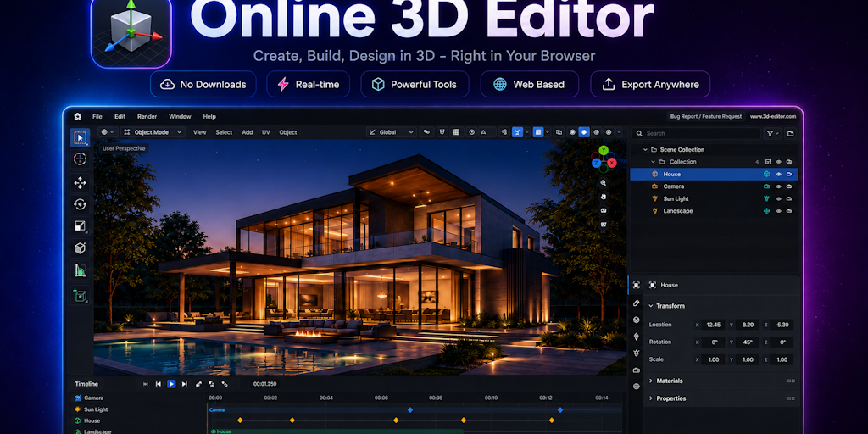Click the camera view icon in viewport
Image resolution: width=868 pixels, height=434 pixels.
click(604, 210)
